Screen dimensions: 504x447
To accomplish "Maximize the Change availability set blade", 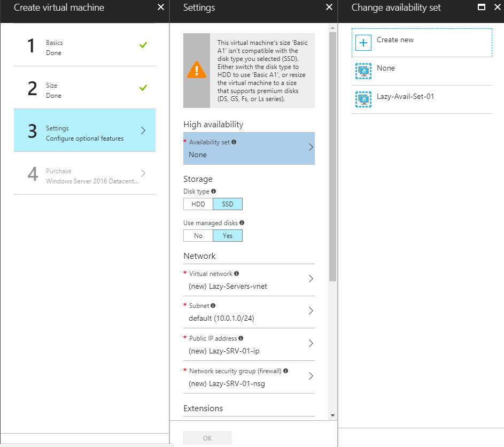I will 481,7.
